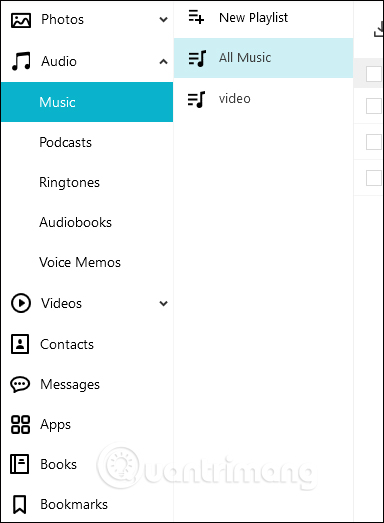
Task: Click the Contacts person icon
Action: point(20,344)
